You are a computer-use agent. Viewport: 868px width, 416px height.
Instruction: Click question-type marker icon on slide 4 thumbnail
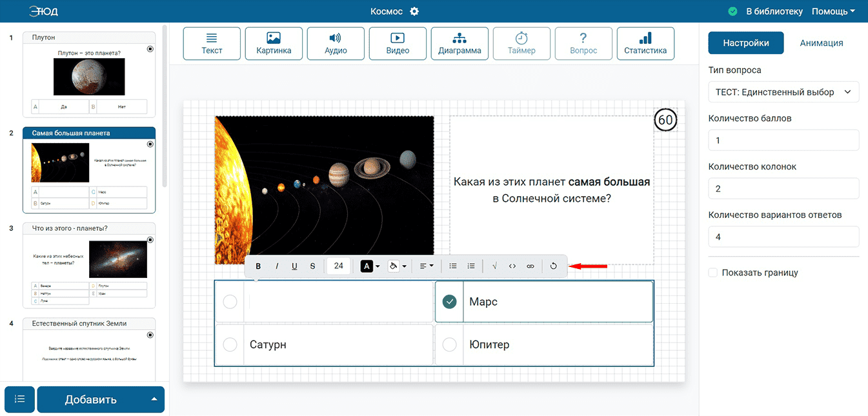point(150,335)
